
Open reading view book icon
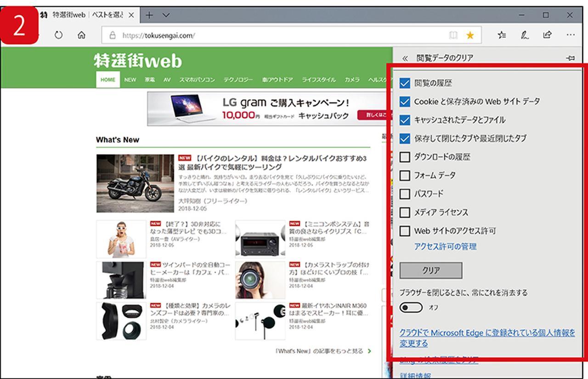tap(453, 35)
